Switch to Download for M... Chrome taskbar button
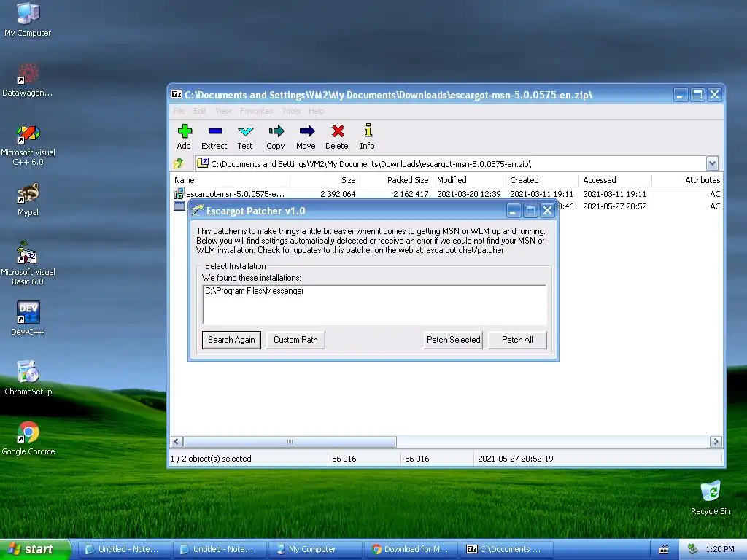 (410, 549)
